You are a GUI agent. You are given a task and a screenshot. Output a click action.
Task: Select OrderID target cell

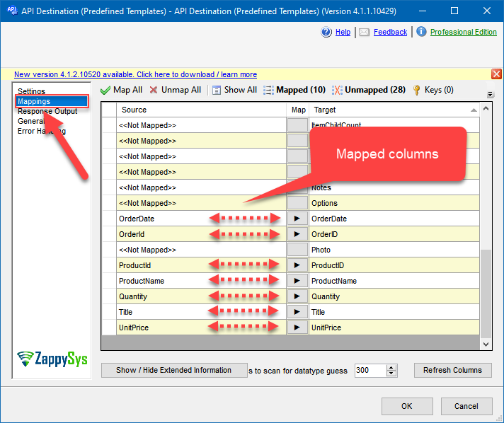[x=394, y=234]
